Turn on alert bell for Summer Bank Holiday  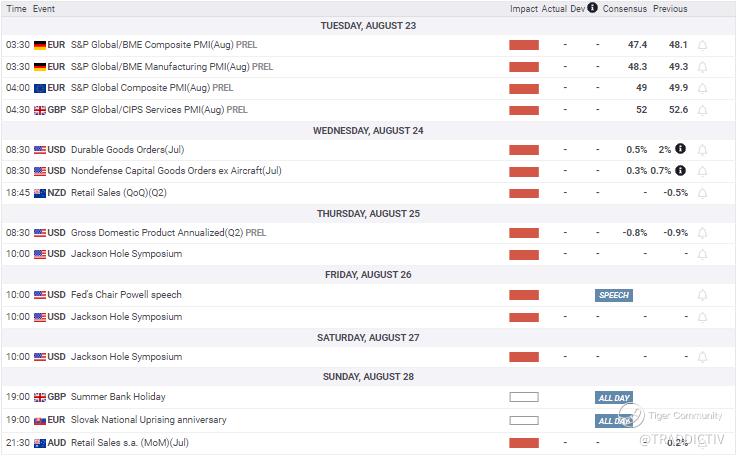tap(702, 398)
